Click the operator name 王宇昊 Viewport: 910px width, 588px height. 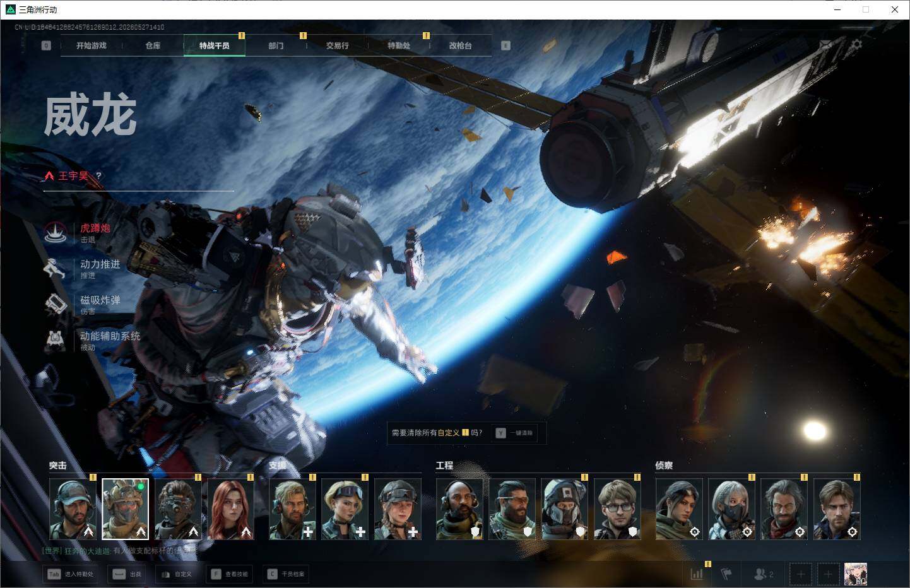point(73,176)
